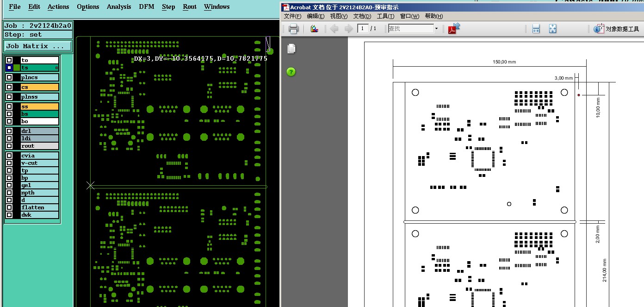Go to next page in Acrobat
Screen dimensions: 644x307
[348, 29]
